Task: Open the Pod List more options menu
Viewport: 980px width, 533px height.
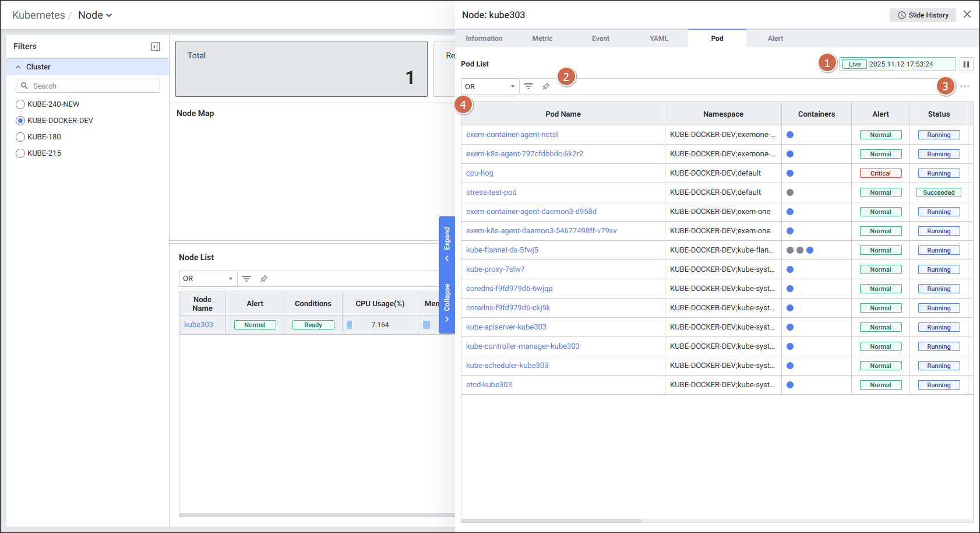Action: click(x=965, y=86)
